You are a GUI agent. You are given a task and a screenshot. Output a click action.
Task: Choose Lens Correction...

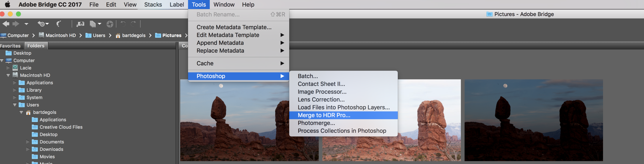[x=343, y=99]
